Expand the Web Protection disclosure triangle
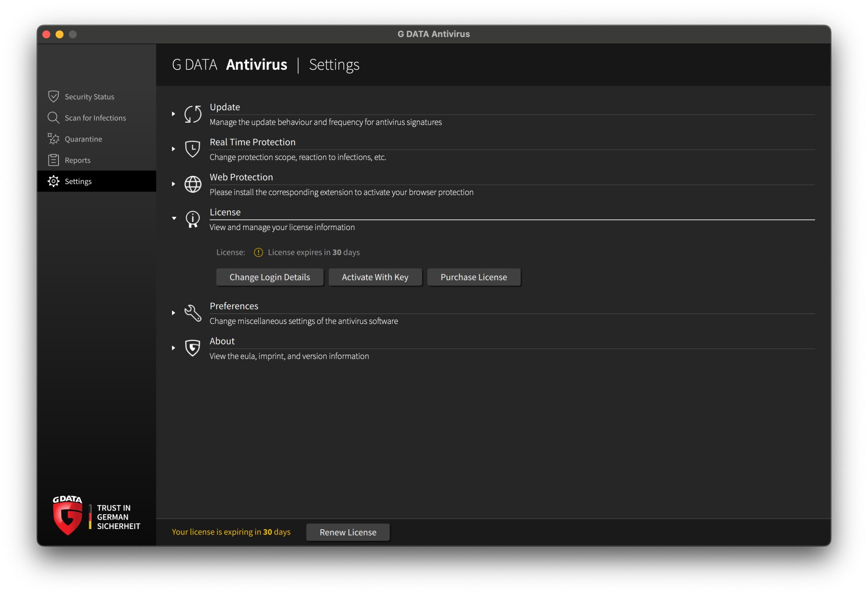The image size is (868, 595). pyautogui.click(x=173, y=184)
